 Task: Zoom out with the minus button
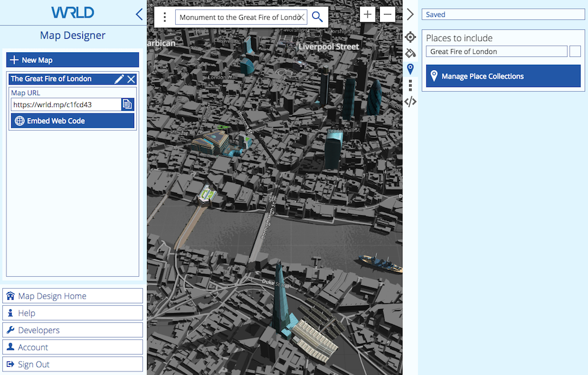pos(387,15)
